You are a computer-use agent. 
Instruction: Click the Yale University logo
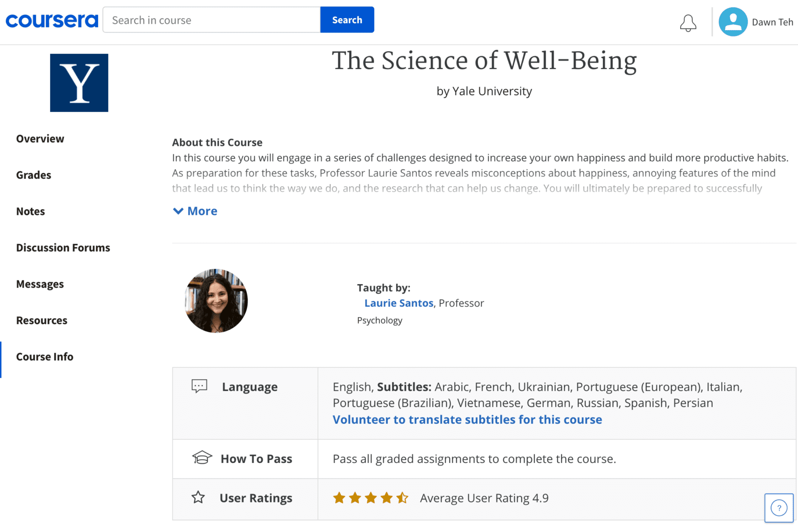tap(79, 83)
